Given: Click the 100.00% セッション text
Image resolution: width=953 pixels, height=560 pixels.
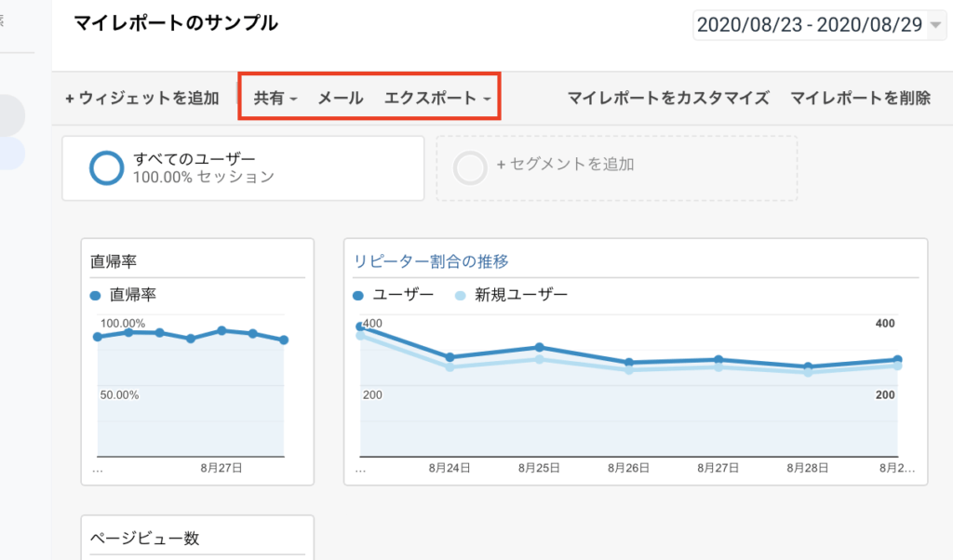Looking at the screenshot, I should click(204, 177).
